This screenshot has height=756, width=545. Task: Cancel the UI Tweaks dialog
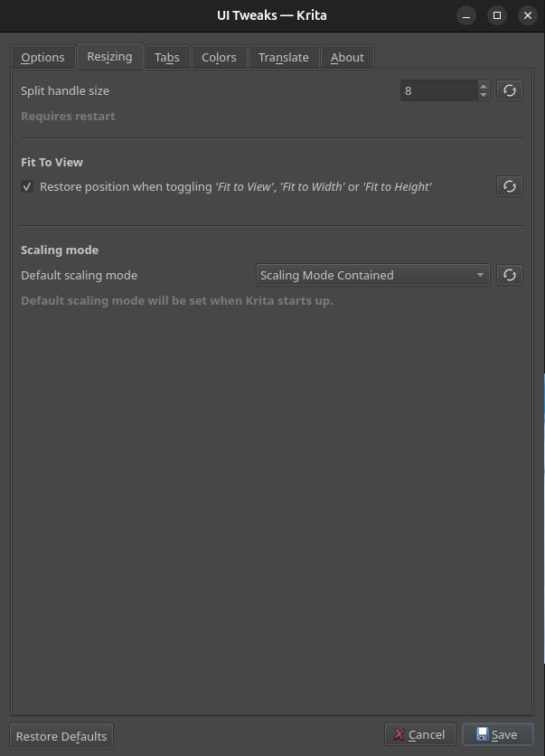[419, 734]
